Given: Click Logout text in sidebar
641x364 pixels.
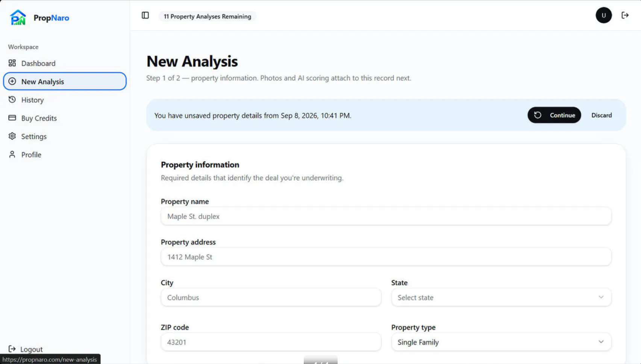Looking at the screenshot, I should click(x=32, y=349).
